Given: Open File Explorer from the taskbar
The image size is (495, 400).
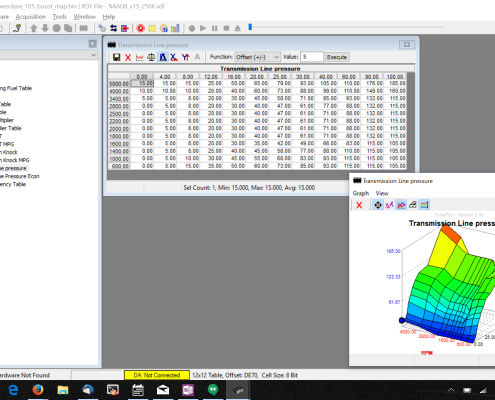Looking at the screenshot, I should coord(63,390).
